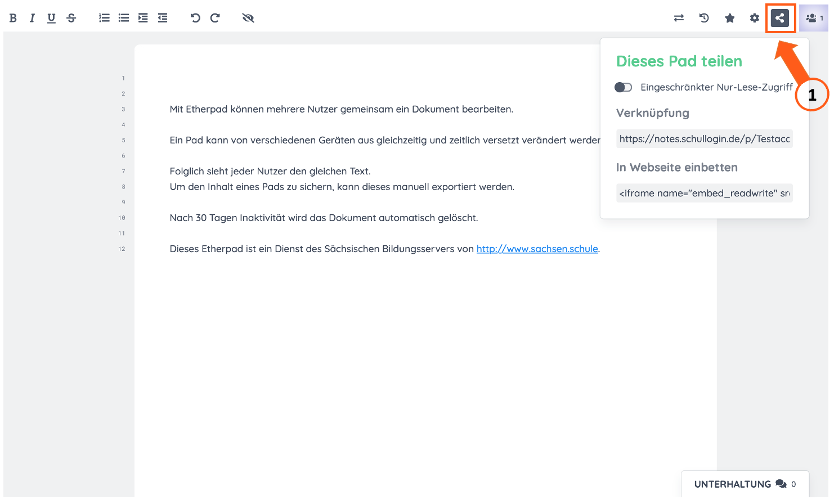Save revision with star icon

point(730,18)
